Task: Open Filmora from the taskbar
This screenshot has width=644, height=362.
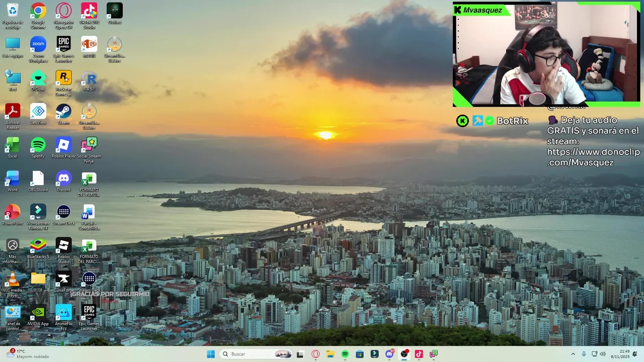Action: (x=374, y=354)
